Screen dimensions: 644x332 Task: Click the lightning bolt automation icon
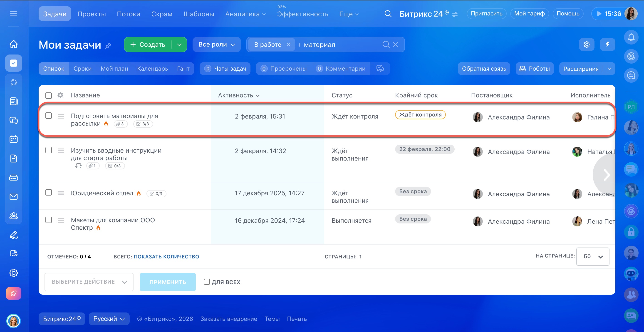[x=607, y=45]
